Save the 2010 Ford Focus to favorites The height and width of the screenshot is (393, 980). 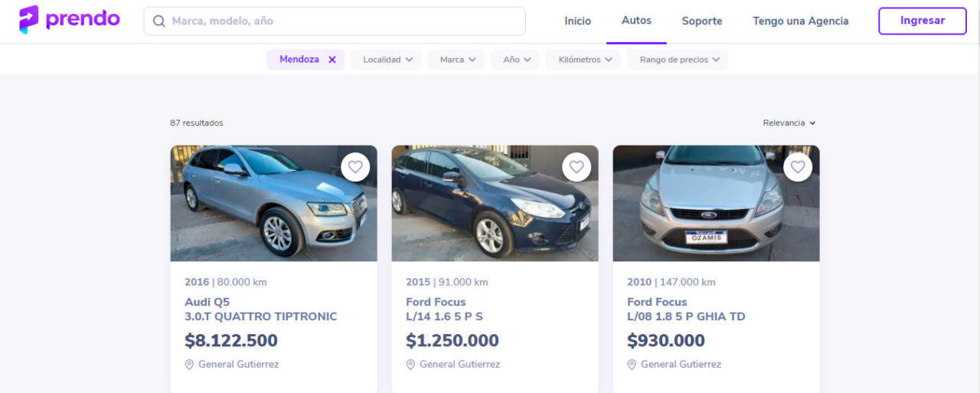pos(798,166)
